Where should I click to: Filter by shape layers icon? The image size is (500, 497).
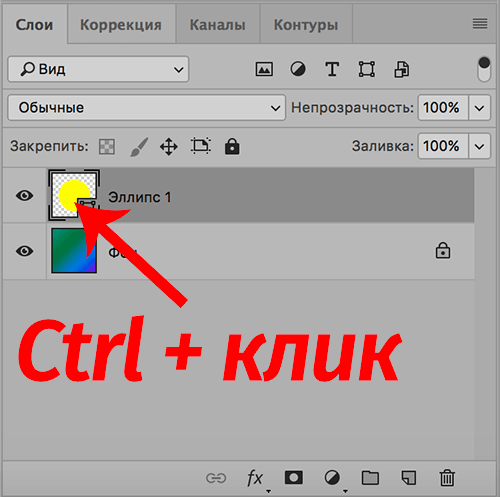point(367,69)
